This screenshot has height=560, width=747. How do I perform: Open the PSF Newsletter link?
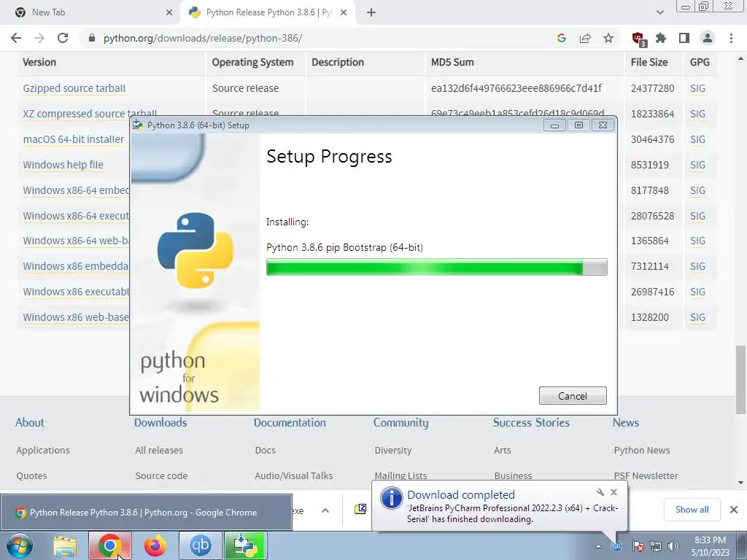click(x=646, y=475)
